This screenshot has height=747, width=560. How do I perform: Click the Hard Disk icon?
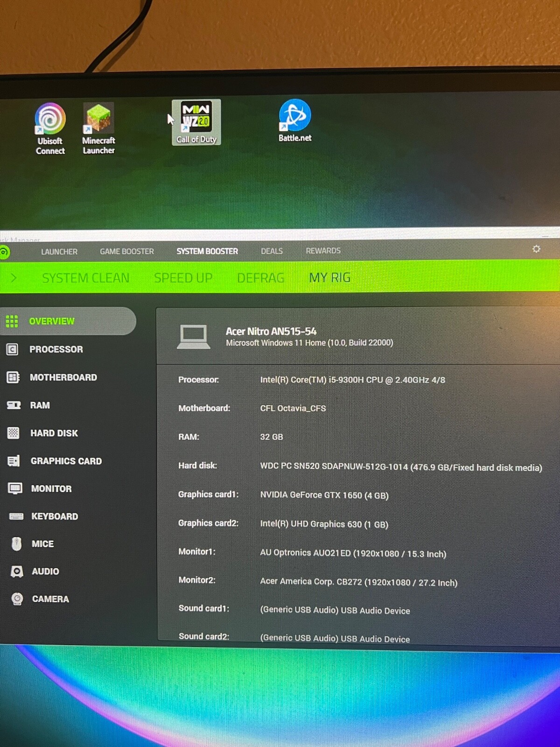coord(14,433)
